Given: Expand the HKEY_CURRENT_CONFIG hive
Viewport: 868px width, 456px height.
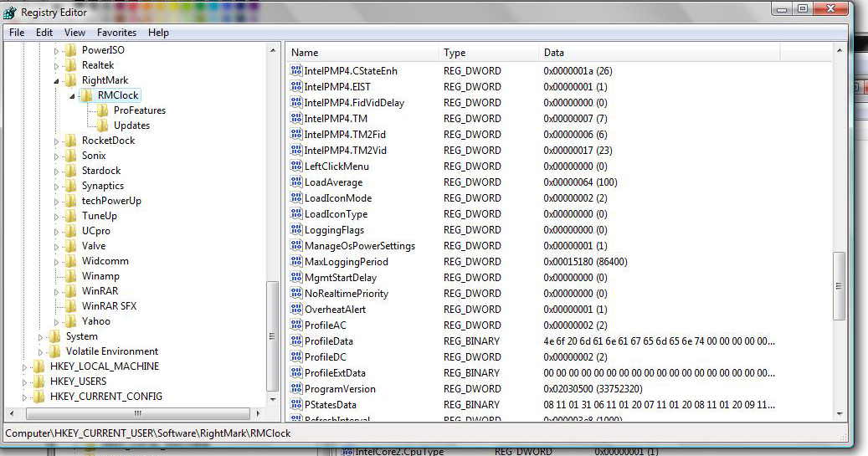Looking at the screenshot, I should [23, 397].
